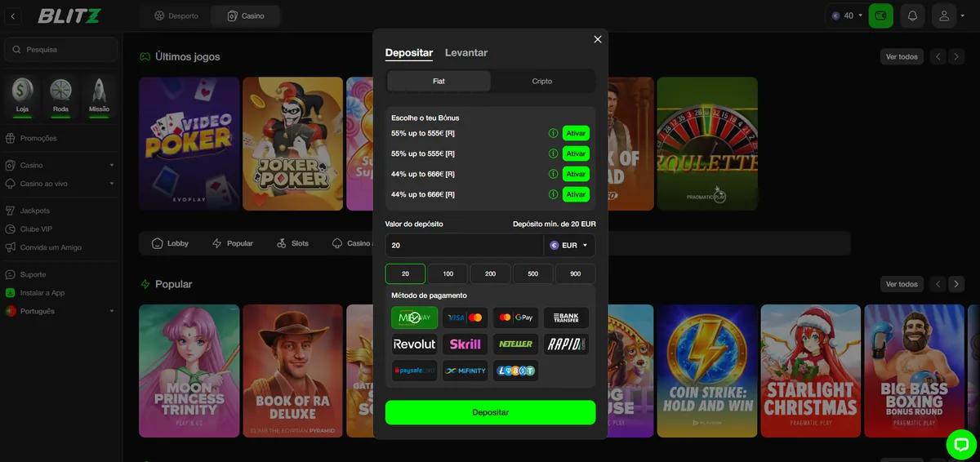
Task: Open the Missão rocket icon
Action: (x=99, y=96)
